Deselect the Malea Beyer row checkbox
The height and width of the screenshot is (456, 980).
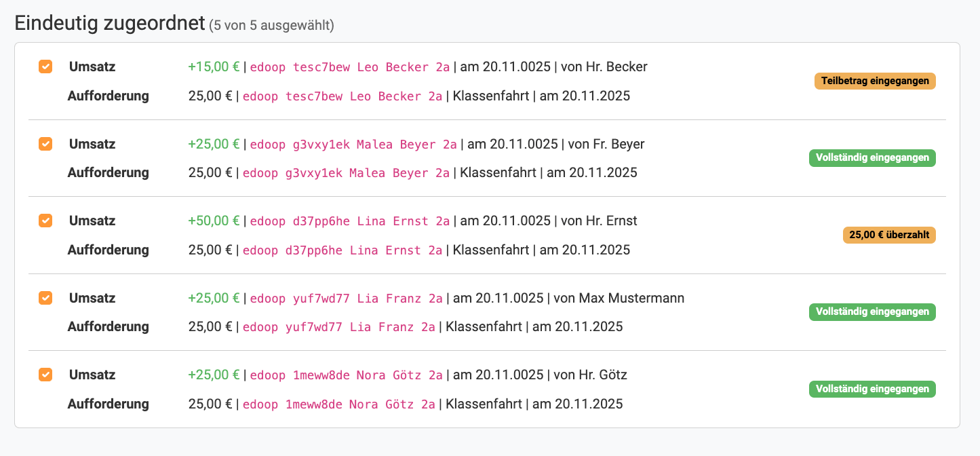pyautogui.click(x=45, y=144)
